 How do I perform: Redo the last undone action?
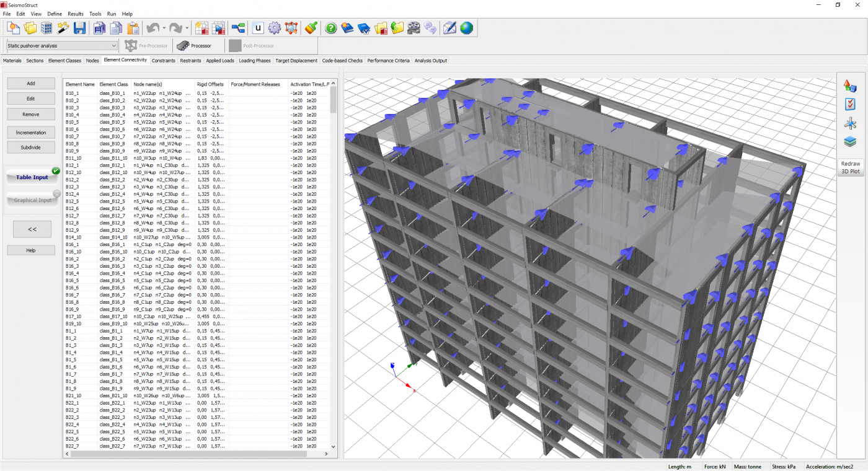[176, 28]
